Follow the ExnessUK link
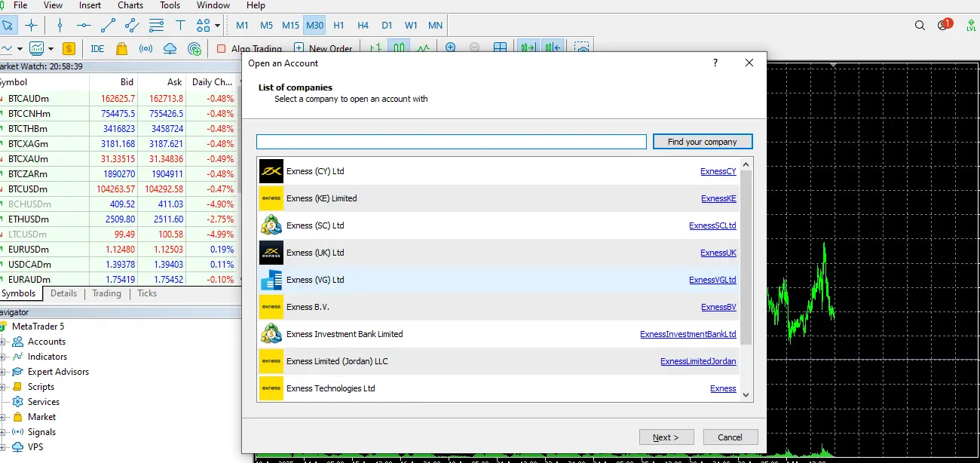The height and width of the screenshot is (463, 980). (x=718, y=253)
